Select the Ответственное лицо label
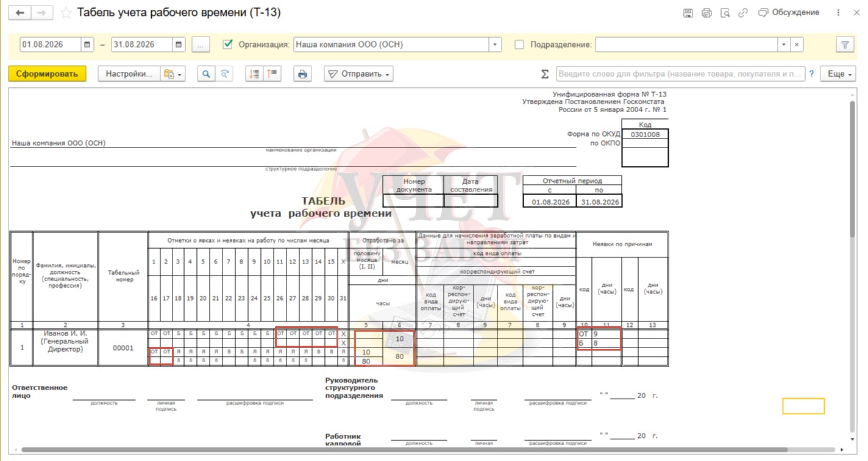The width and height of the screenshot is (868, 461). [40, 391]
